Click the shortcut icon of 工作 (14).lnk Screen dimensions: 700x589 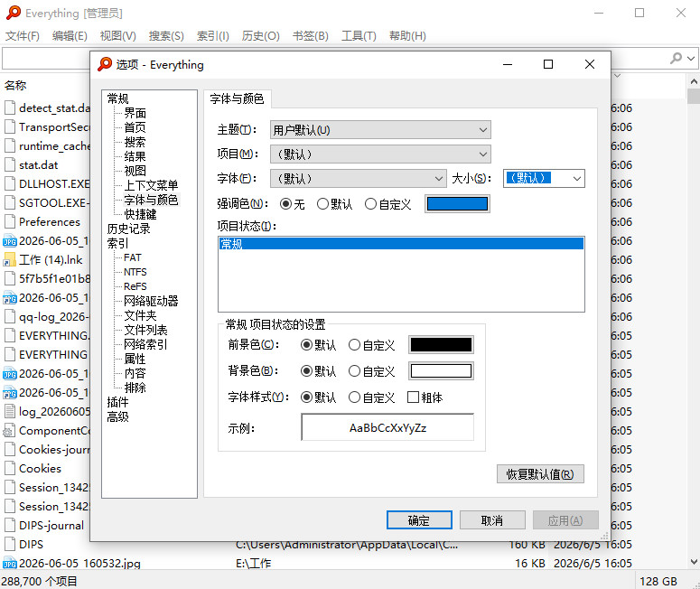point(9,260)
